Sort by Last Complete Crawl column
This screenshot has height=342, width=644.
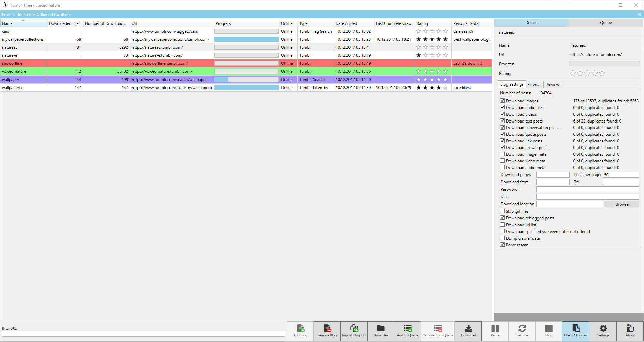point(394,23)
